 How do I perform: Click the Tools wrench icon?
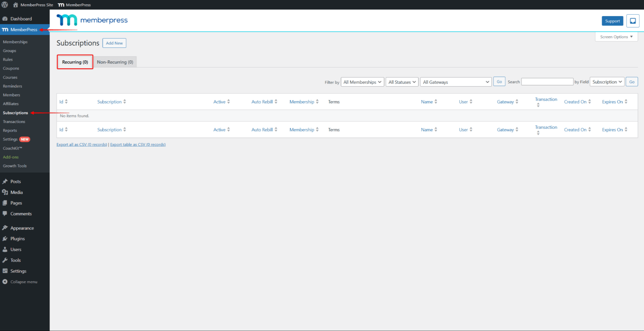click(x=5, y=260)
